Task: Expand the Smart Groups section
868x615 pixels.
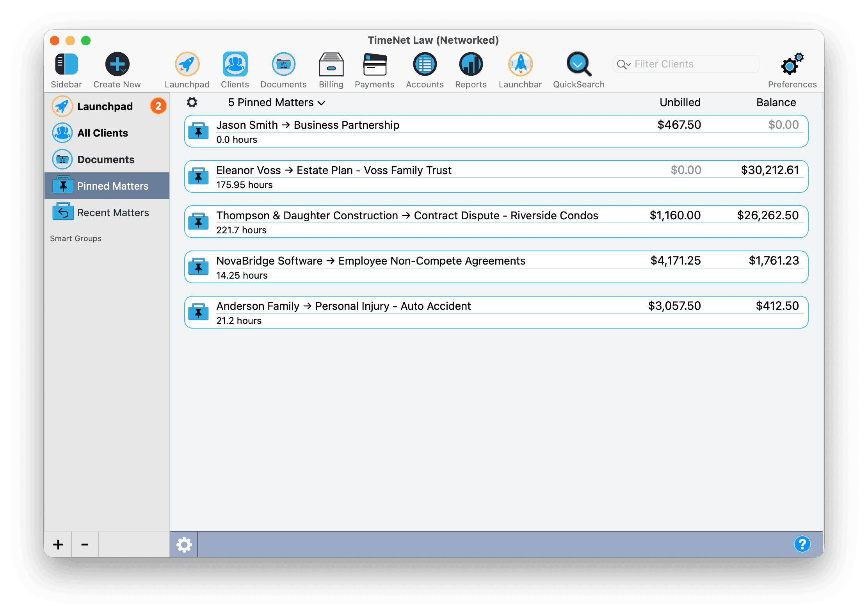Action: pyautogui.click(x=76, y=238)
